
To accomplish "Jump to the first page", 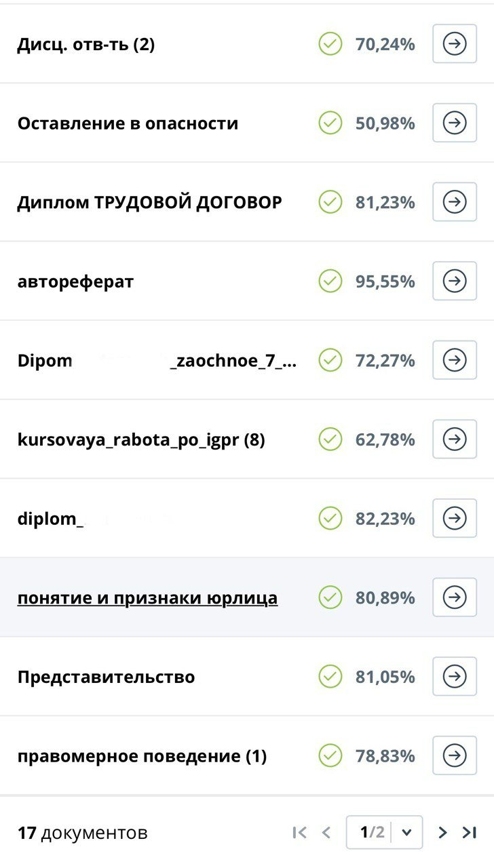I will [299, 833].
